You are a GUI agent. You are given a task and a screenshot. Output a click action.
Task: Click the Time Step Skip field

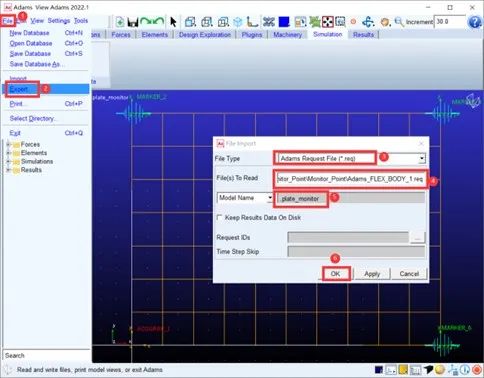(356, 251)
